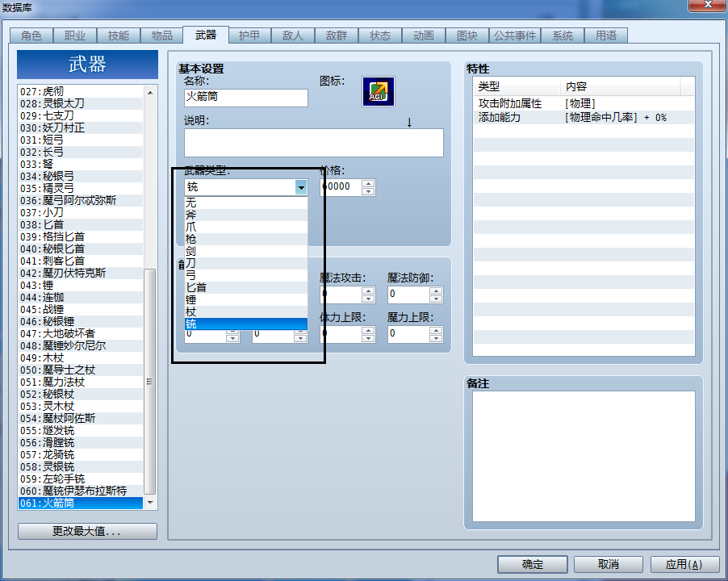Select weapon 030:妖刀村正 in the list
Image resolution: width=728 pixels, height=581 pixels.
[81, 127]
